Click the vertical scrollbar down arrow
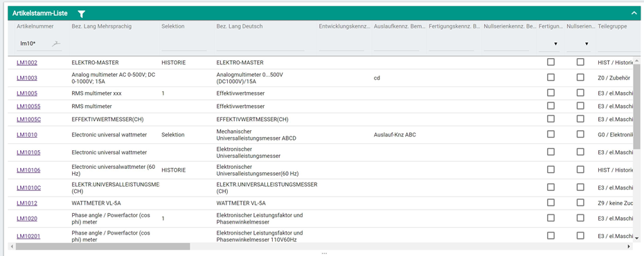Viewport: 644px width, 256px height. click(636, 238)
